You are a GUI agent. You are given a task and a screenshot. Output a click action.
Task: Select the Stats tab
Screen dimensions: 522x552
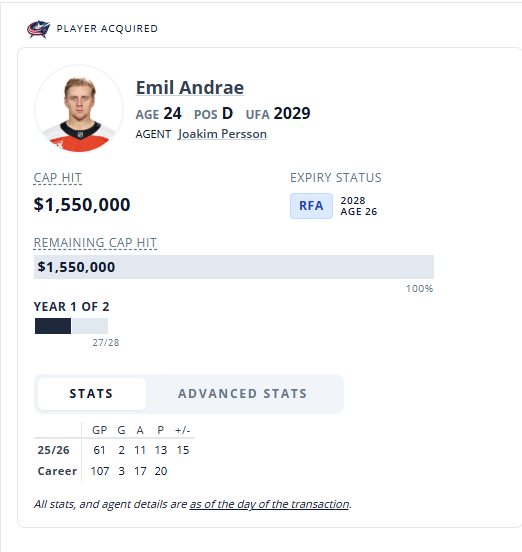(92, 394)
